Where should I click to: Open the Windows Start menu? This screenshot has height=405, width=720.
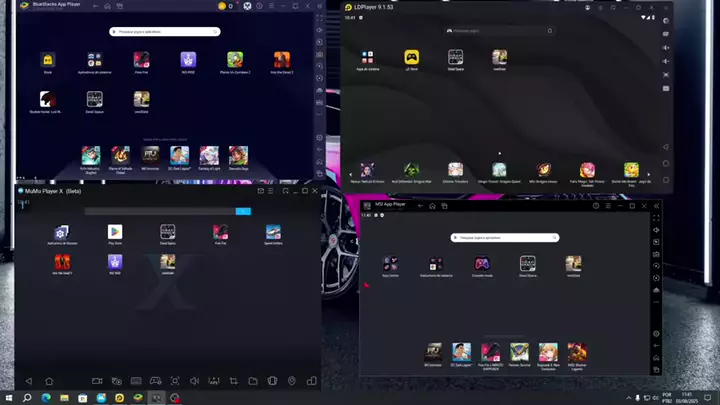9,397
